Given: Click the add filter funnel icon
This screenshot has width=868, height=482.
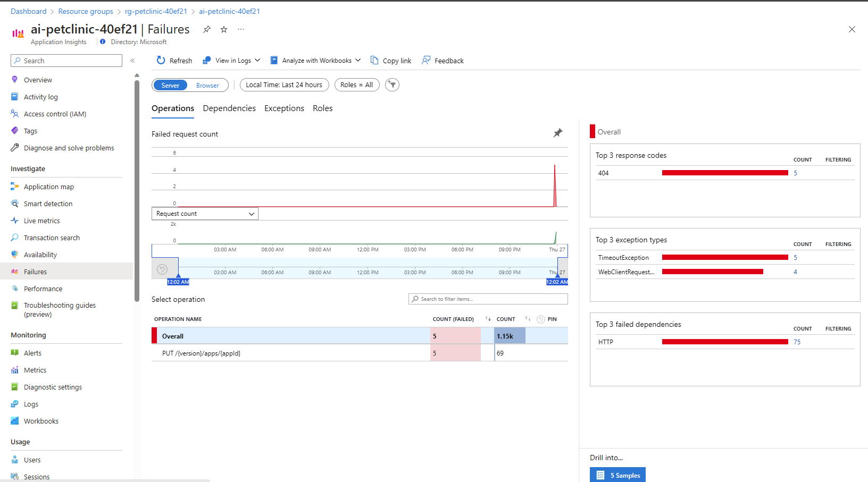Looking at the screenshot, I should (x=392, y=84).
